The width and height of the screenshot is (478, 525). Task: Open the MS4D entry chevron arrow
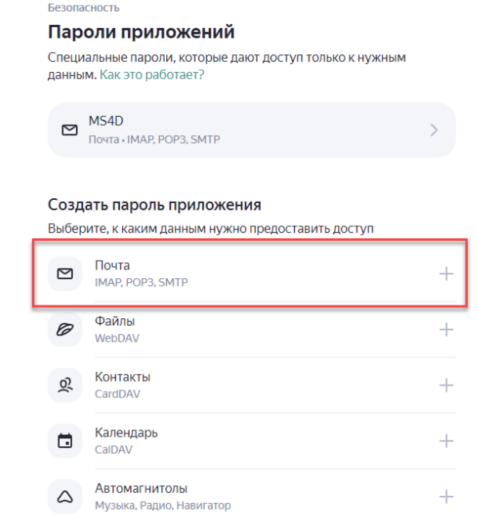434,130
